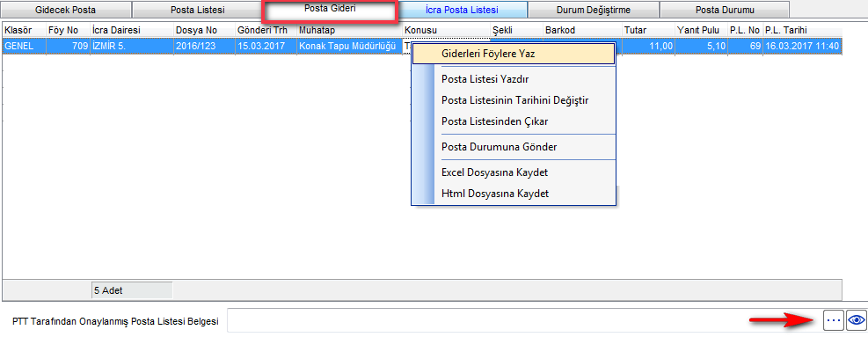
Task: Click the Şekli column header
Action: (516, 31)
